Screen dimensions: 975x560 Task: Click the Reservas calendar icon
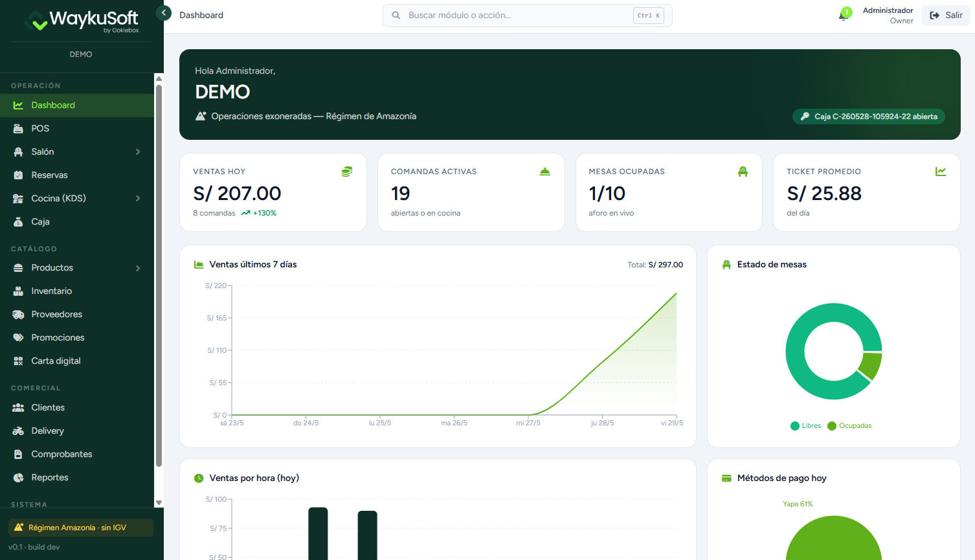pos(18,175)
